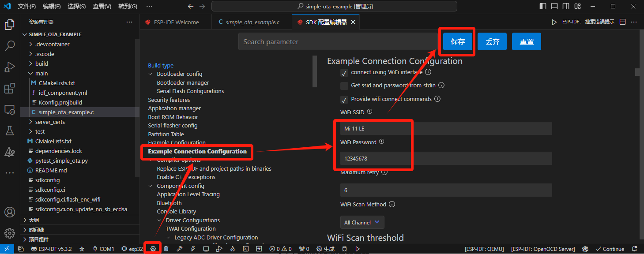
Task: Click the full clean trash icon
Action: click(x=166, y=249)
